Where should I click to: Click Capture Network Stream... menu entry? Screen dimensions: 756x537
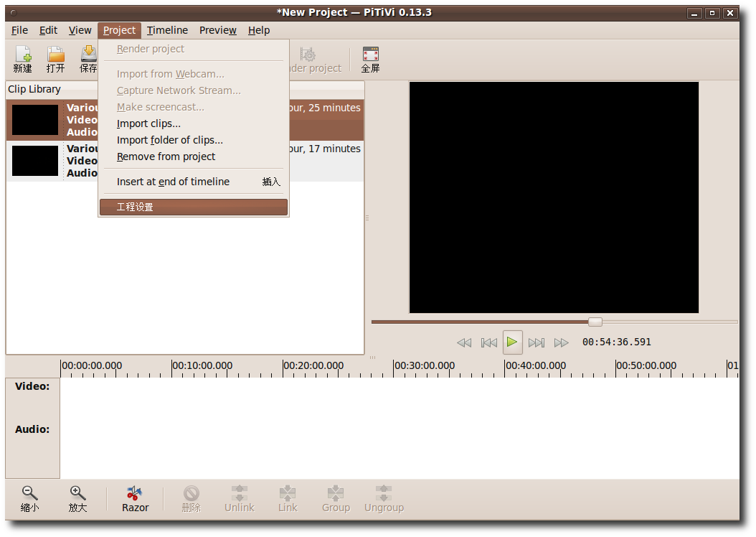pos(194,90)
